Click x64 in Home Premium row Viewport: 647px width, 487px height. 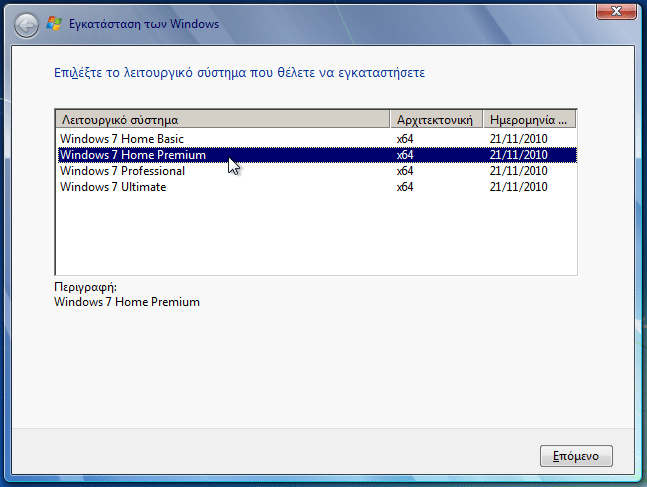(405, 155)
